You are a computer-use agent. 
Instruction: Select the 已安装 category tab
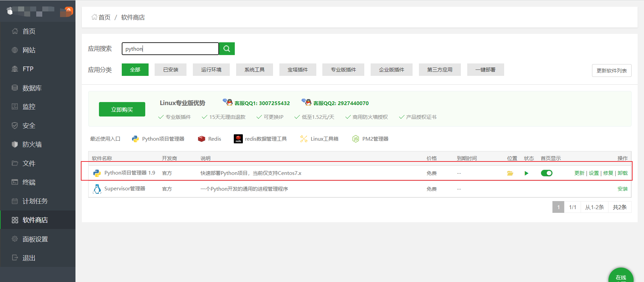tap(170, 70)
